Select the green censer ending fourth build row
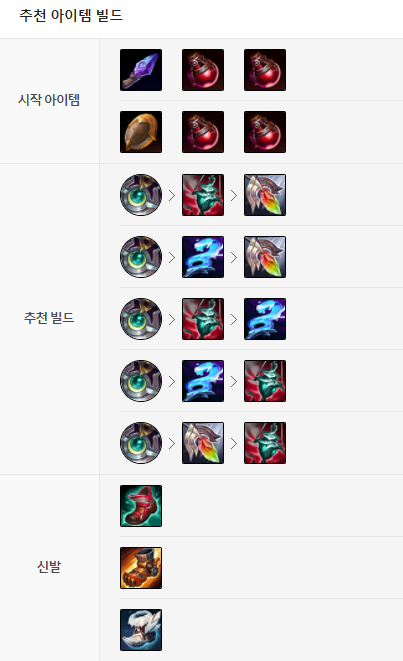Screen dimensions: 403x661 (x=265, y=381)
